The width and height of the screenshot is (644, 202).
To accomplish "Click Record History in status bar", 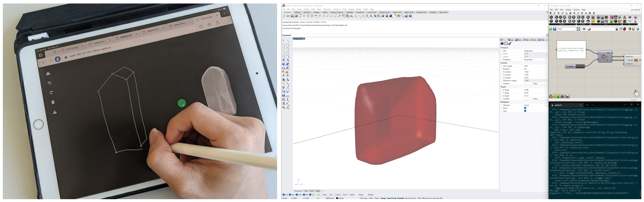I will pyautogui.click(x=410, y=198).
